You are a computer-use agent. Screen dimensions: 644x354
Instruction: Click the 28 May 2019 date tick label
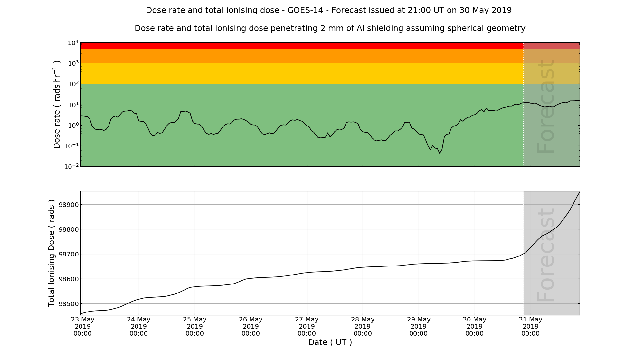(363, 326)
